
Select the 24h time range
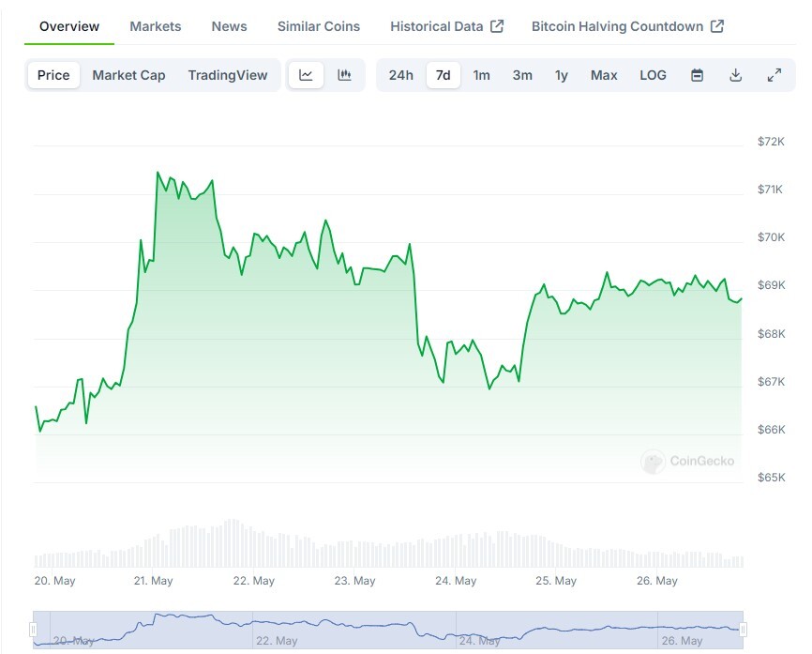[x=400, y=75]
